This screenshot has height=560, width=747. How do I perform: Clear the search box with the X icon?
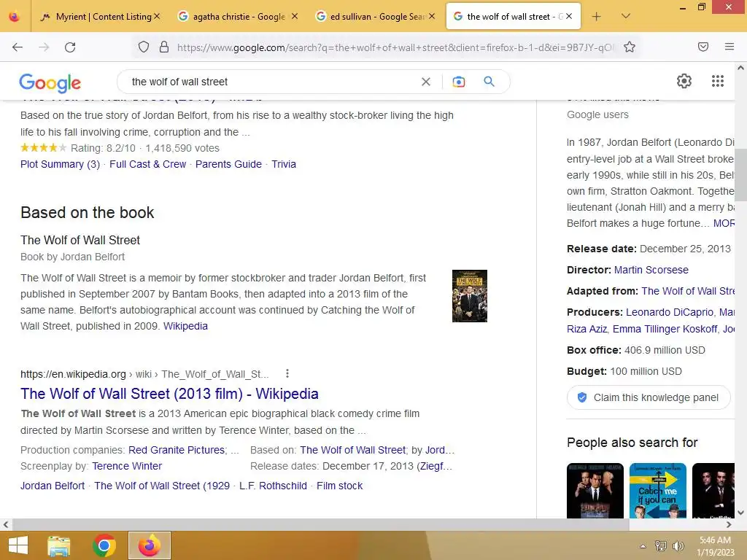426,82
